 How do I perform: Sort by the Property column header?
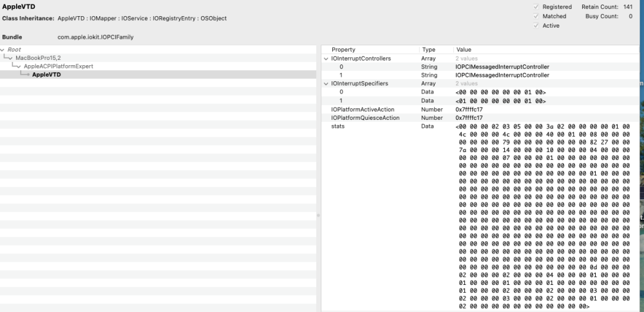coord(343,50)
